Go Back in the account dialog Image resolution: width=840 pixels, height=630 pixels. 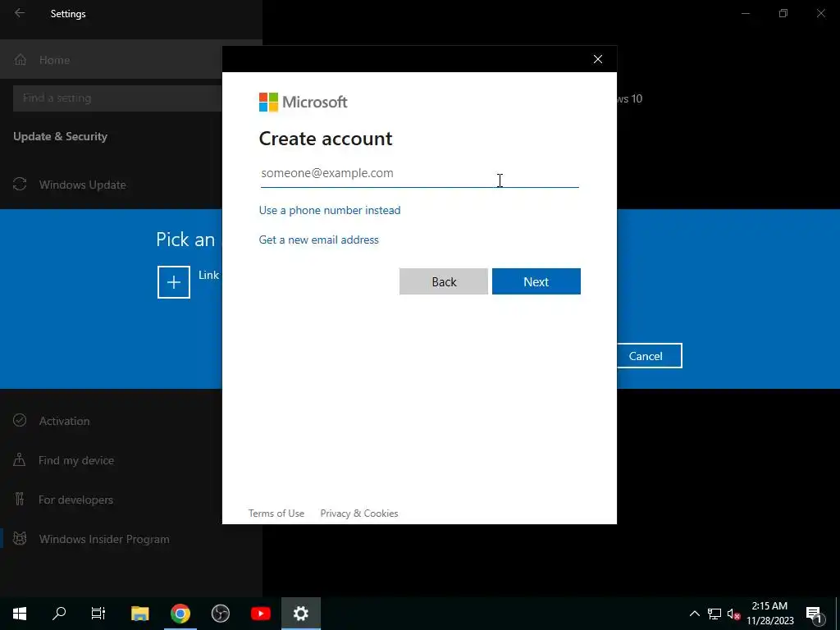click(x=444, y=281)
